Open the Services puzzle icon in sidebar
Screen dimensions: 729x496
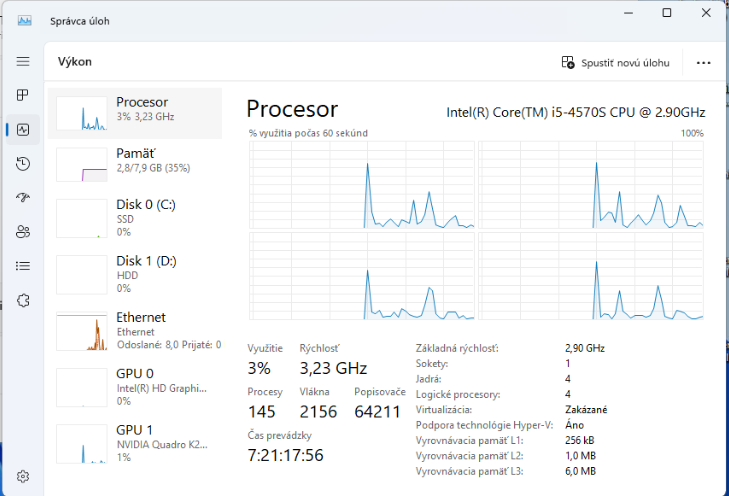23,300
